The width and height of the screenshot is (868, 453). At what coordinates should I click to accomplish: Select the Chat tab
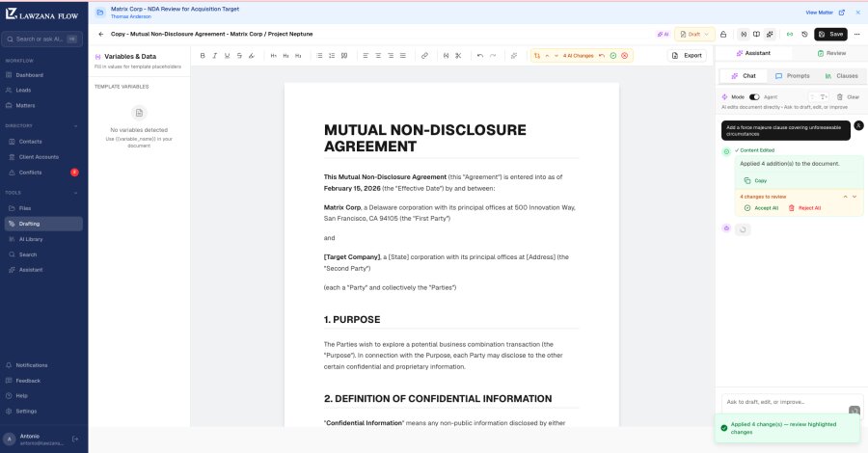pyautogui.click(x=744, y=76)
